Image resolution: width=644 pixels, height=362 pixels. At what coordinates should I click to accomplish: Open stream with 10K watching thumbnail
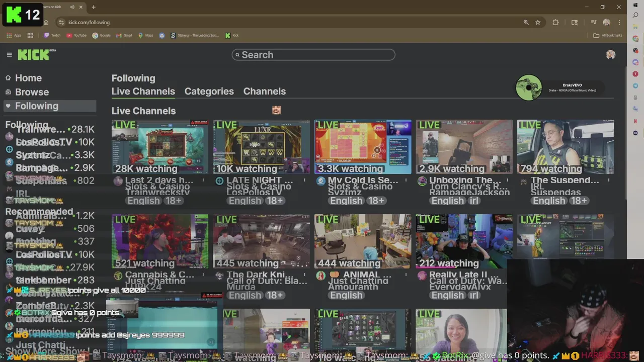pyautogui.click(x=262, y=147)
